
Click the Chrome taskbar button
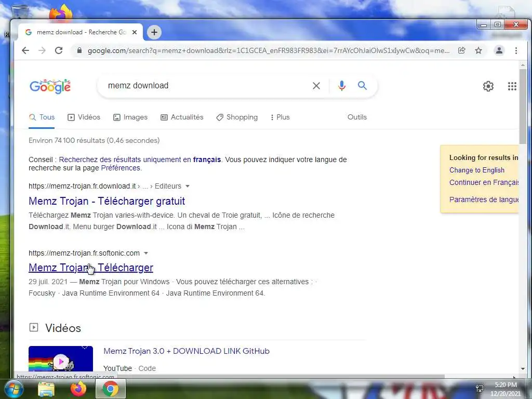(x=111, y=389)
